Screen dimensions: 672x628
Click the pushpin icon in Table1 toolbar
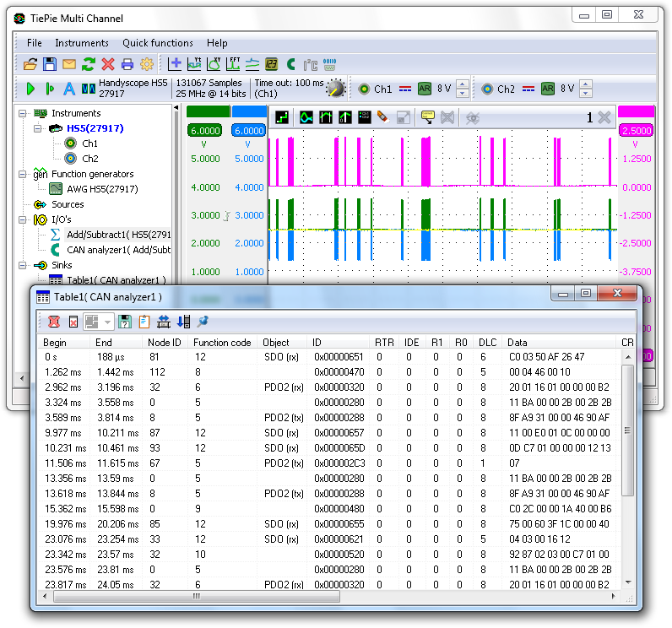pyautogui.click(x=203, y=322)
